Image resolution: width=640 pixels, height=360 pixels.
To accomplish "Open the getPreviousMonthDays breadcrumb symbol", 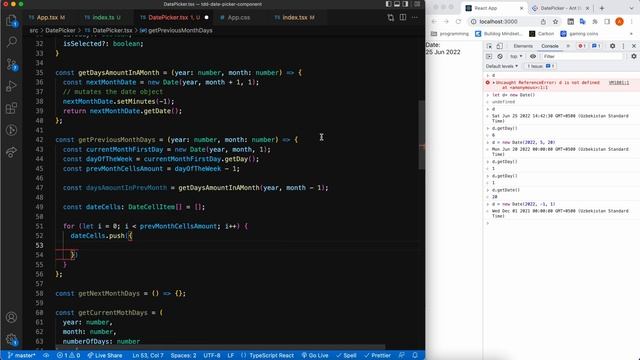I will click(176, 31).
